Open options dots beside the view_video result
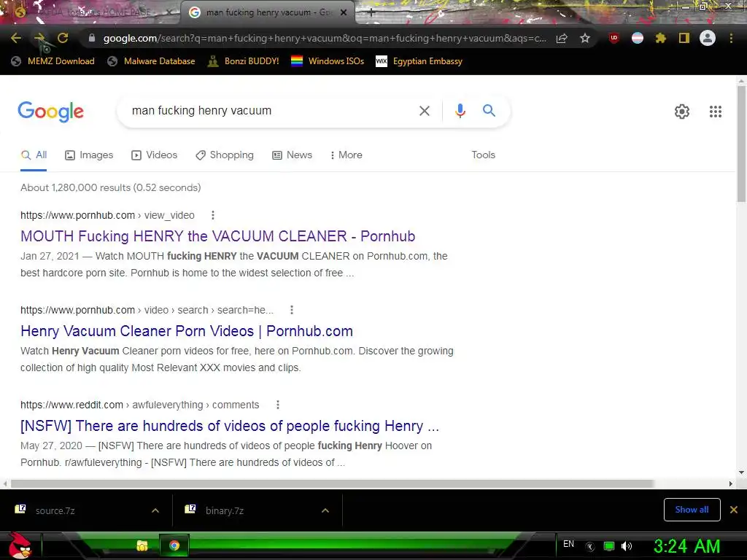Viewport: 747px width, 560px height. click(213, 215)
